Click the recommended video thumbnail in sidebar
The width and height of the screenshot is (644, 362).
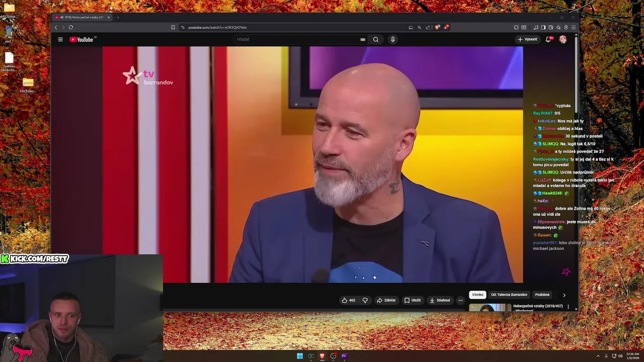coord(490,308)
